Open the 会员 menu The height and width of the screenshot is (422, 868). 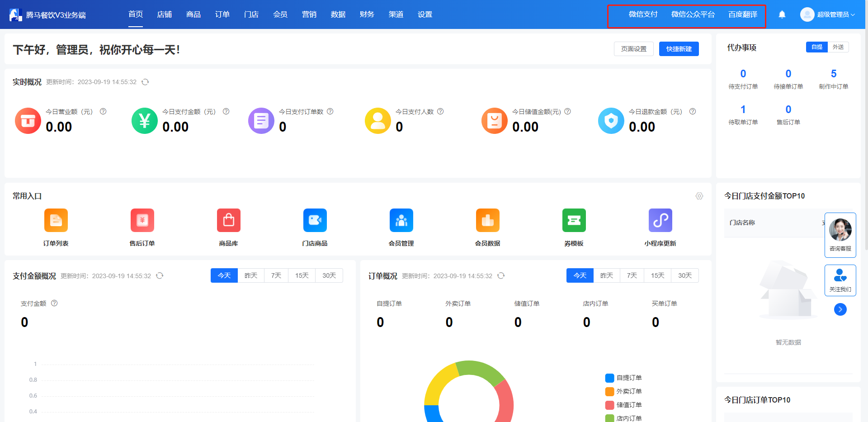click(280, 14)
